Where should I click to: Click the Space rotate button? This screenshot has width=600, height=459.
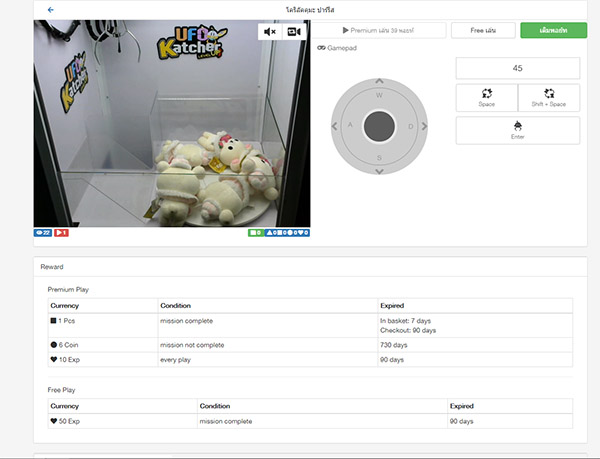486,97
